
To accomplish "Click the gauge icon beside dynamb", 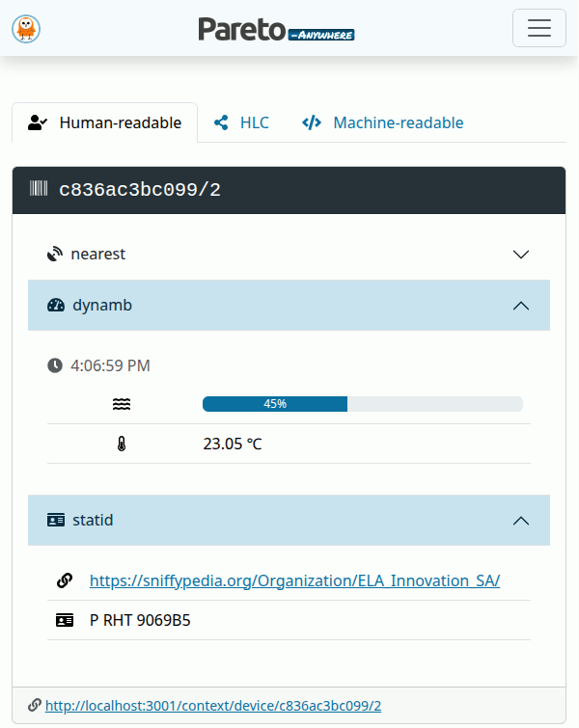I will click(56, 305).
